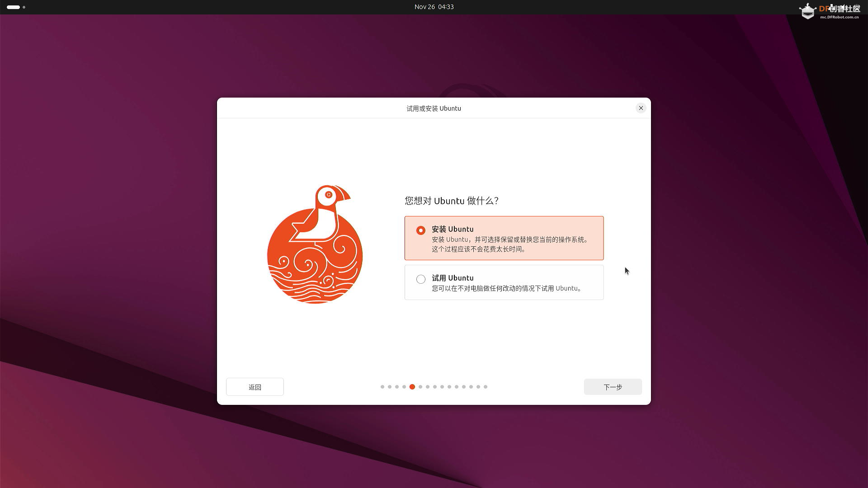Viewport: 868px width, 488px height.
Task: Close the Ubuntu installer dialog
Action: [x=641, y=108]
